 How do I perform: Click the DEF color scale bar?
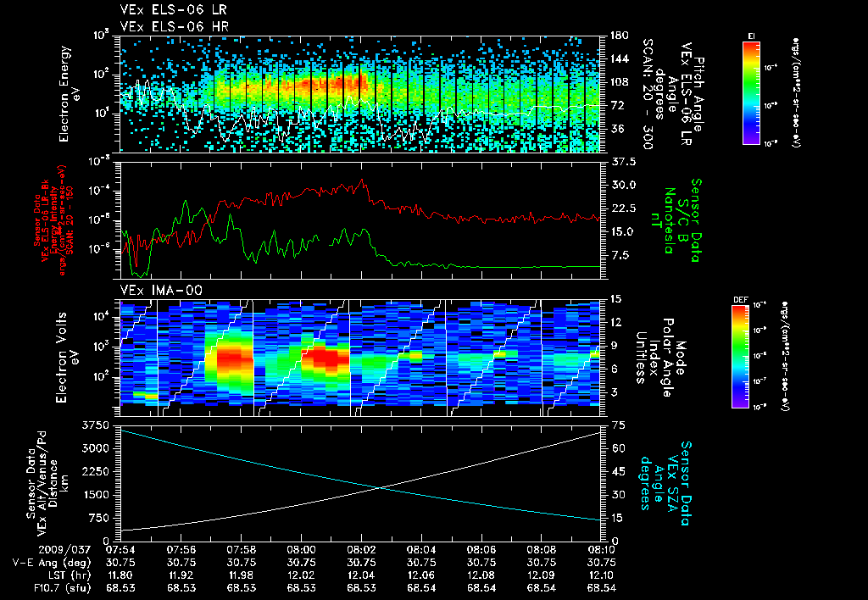coord(741,356)
